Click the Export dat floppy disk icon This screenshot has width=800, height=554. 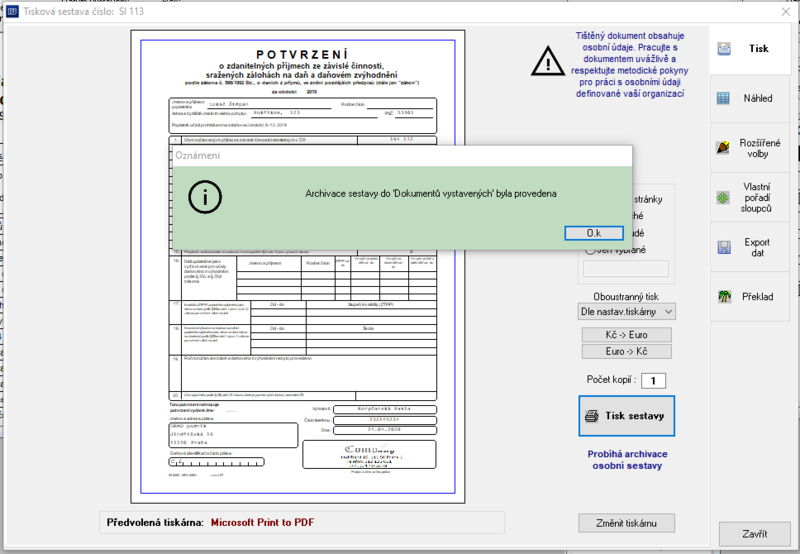724,248
